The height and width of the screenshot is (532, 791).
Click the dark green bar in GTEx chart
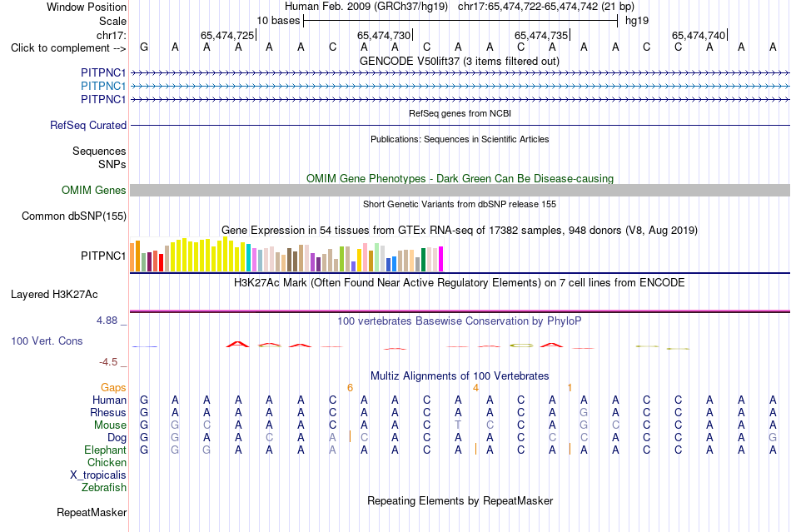pyautogui.click(x=423, y=260)
